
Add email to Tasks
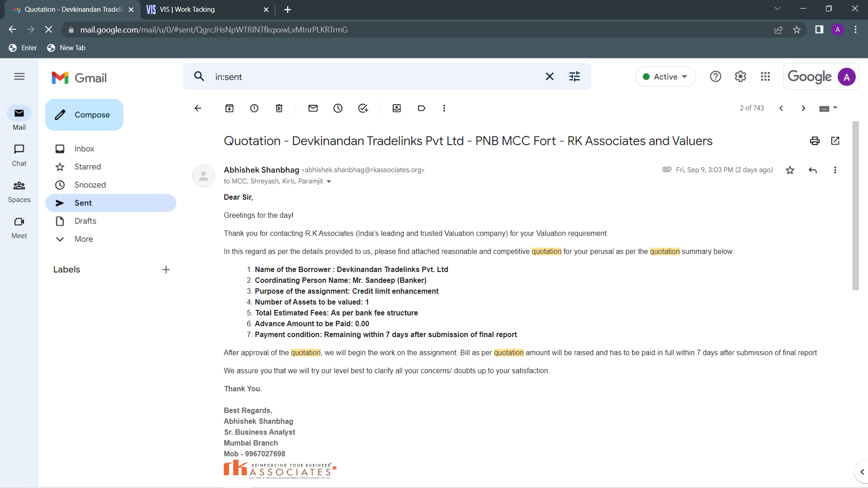pyautogui.click(x=363, y=108)
